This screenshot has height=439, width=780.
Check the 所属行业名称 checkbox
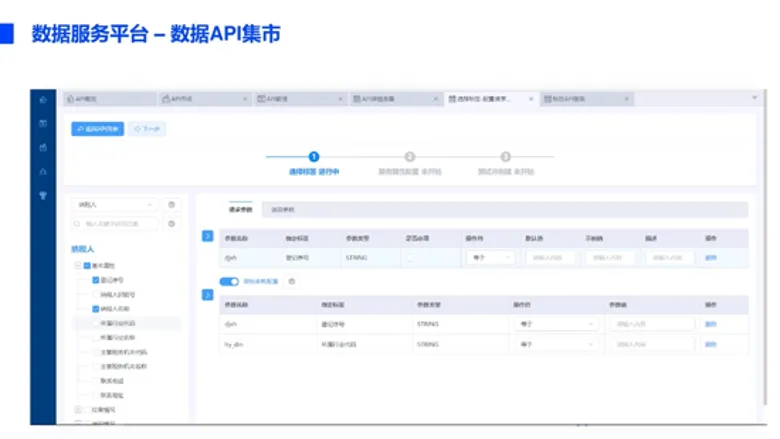coord(96,338)
